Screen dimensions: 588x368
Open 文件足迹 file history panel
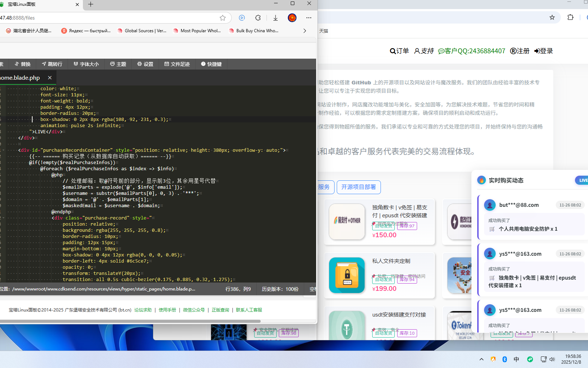click(177, 64)
